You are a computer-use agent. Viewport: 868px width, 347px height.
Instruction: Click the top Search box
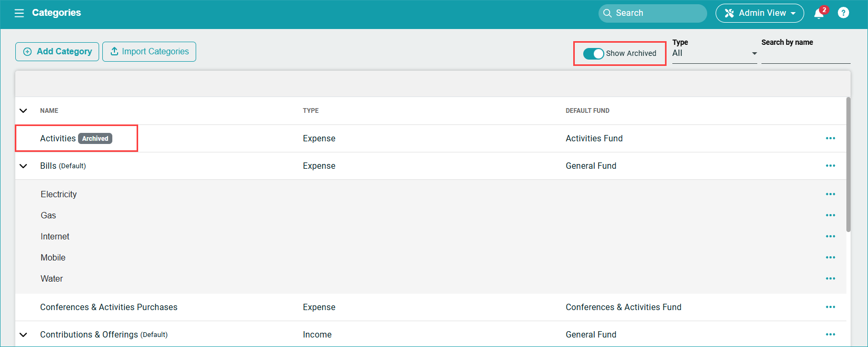653,13
